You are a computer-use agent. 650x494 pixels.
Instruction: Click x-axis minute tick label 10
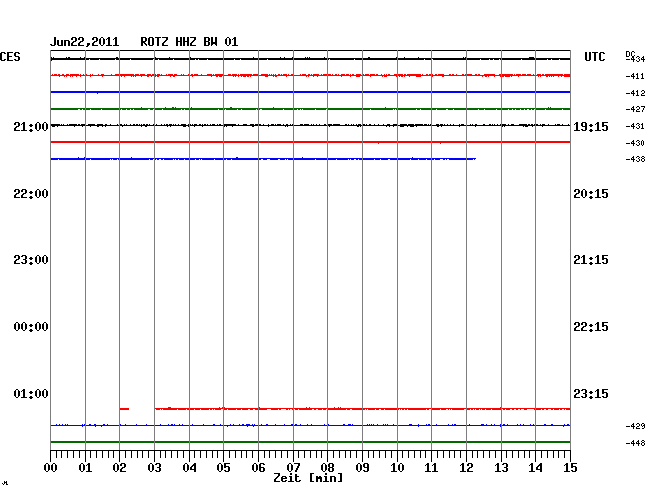397,468
